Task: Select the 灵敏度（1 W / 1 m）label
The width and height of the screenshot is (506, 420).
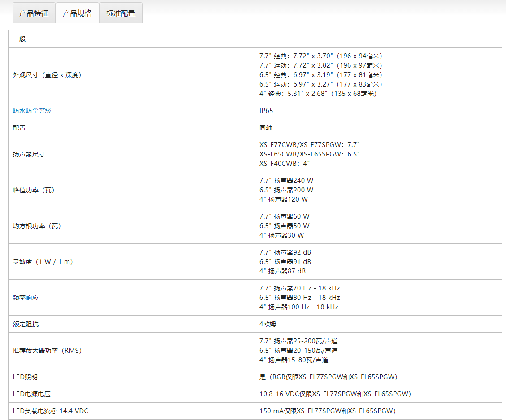Action: pos(43,262)
